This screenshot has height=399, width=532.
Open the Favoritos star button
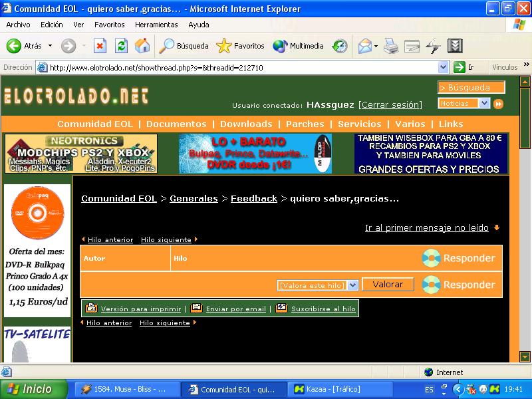240,46
